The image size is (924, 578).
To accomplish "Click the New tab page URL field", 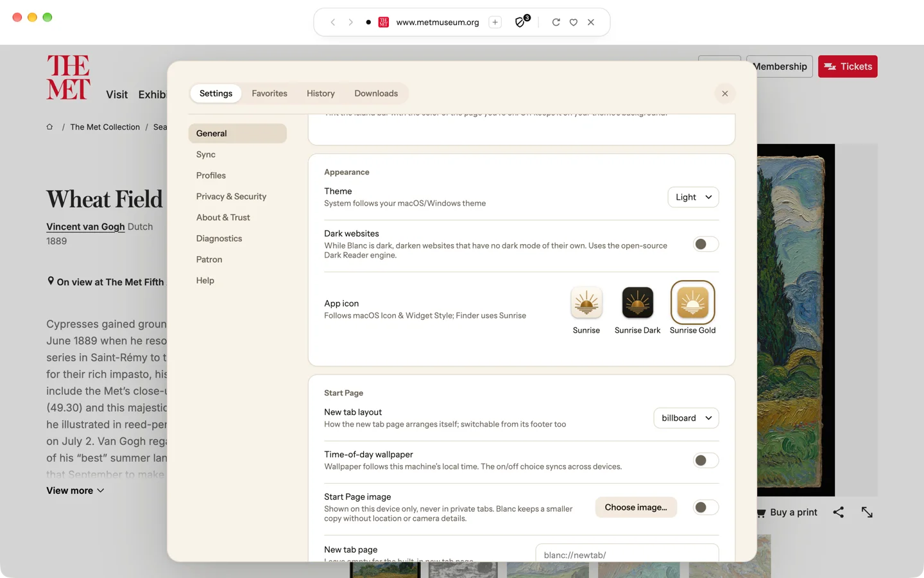I will (x=627, y=553).
